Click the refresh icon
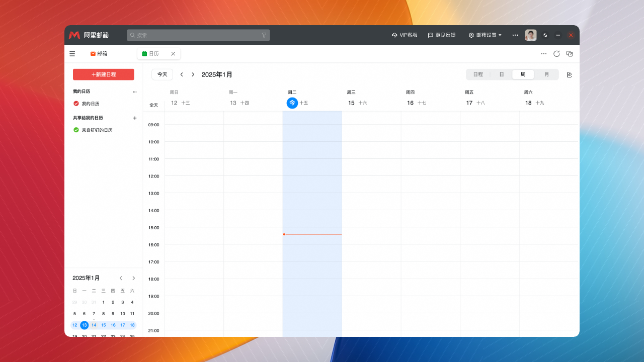Image resolution: width=644 pixels, height=362 pixels. pos(556,54)
